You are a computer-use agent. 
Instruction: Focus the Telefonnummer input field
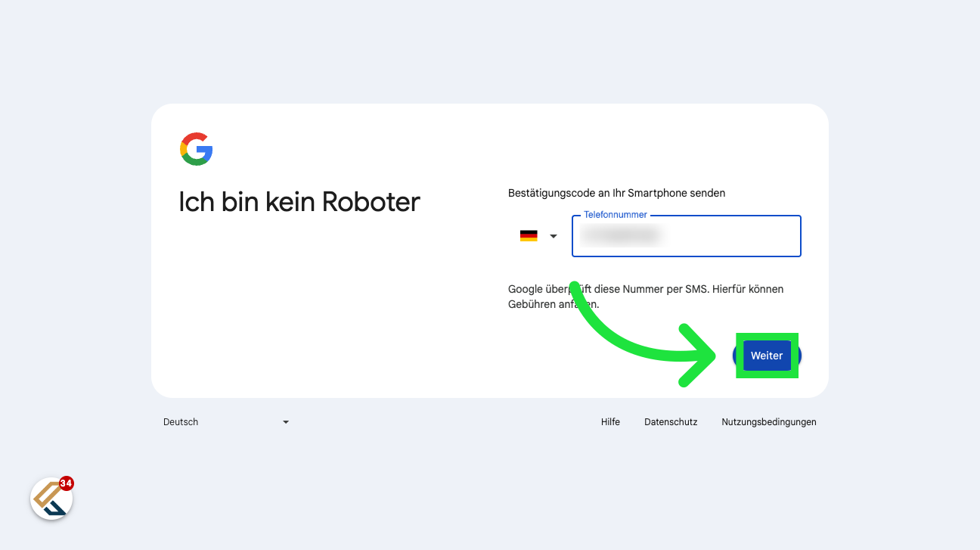click(687, 236)
